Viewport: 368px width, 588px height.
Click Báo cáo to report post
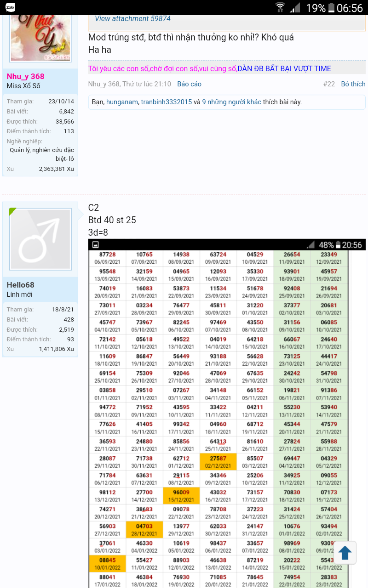point(189,84)
